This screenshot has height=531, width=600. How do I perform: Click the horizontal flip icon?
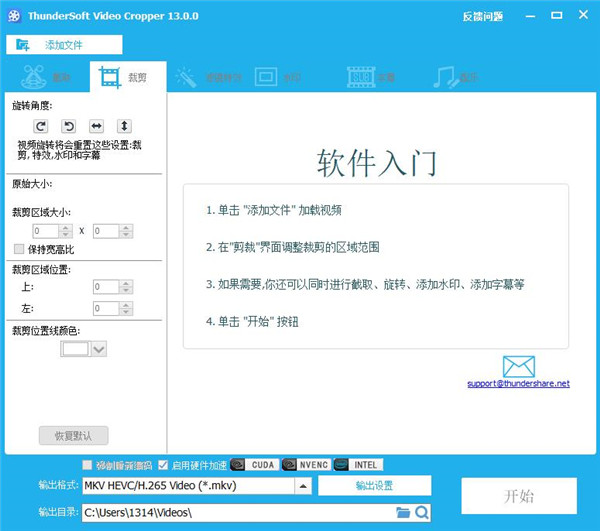point(96,126)
